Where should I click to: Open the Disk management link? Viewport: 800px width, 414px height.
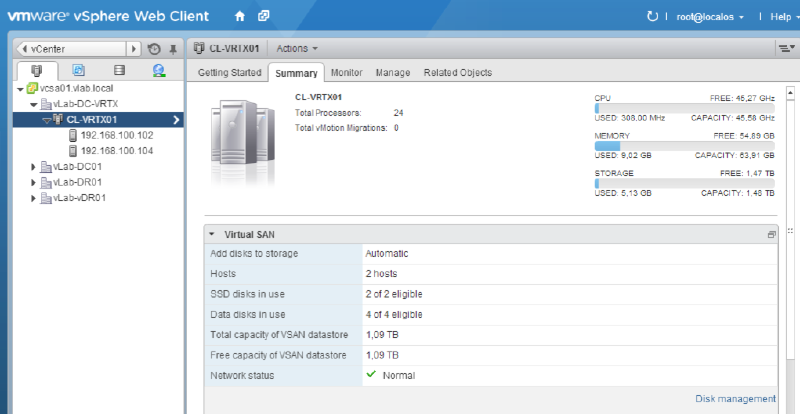coord(735,399)
